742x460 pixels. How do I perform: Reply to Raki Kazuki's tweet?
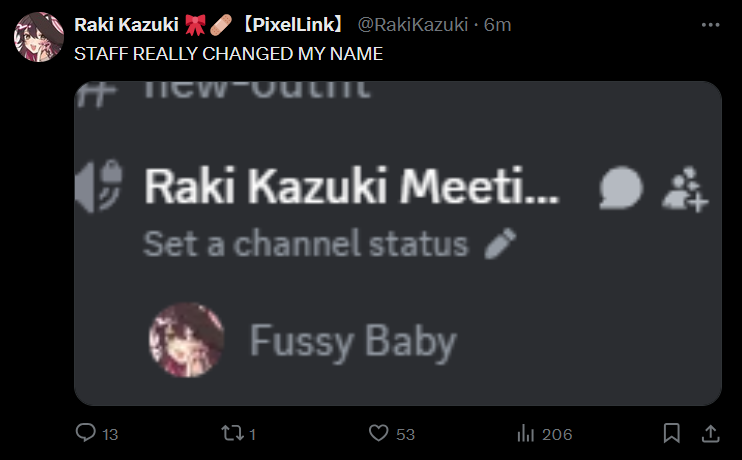(87, 433)
